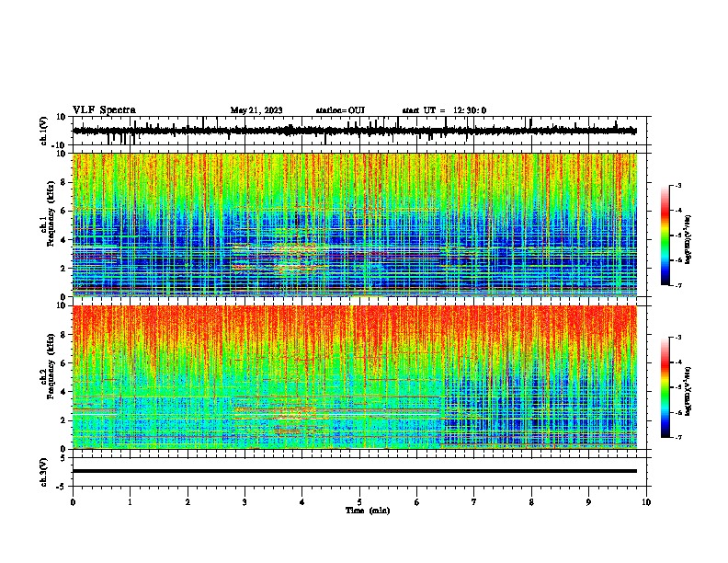Click the ch.1 waveform trace panel

pyautogui.click(x=359, y=131)
